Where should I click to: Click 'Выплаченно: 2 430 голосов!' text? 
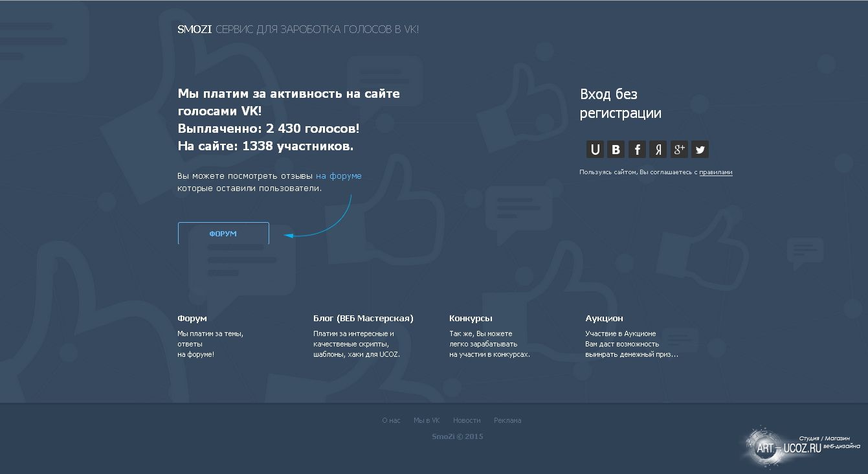click(x=269, y=128)
